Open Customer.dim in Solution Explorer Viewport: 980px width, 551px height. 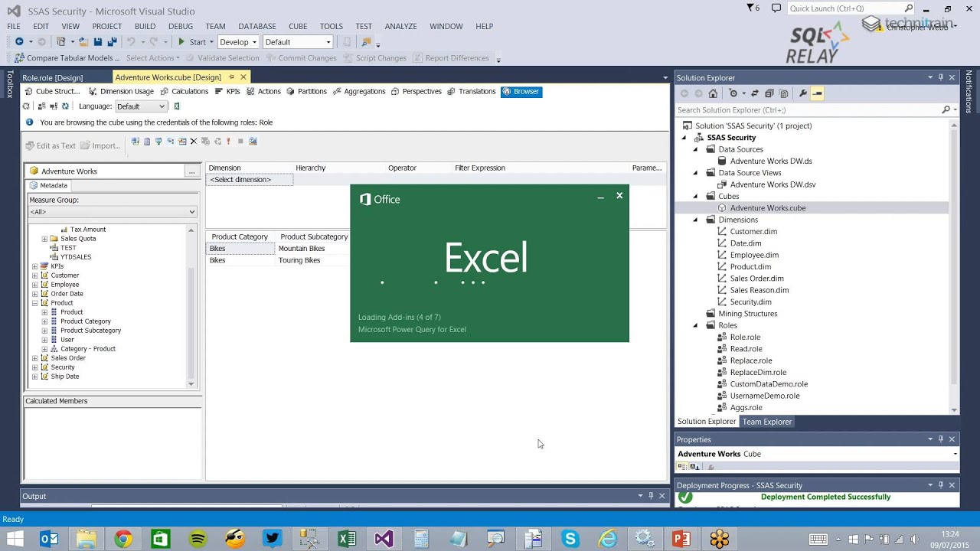[x=753, y=232]
